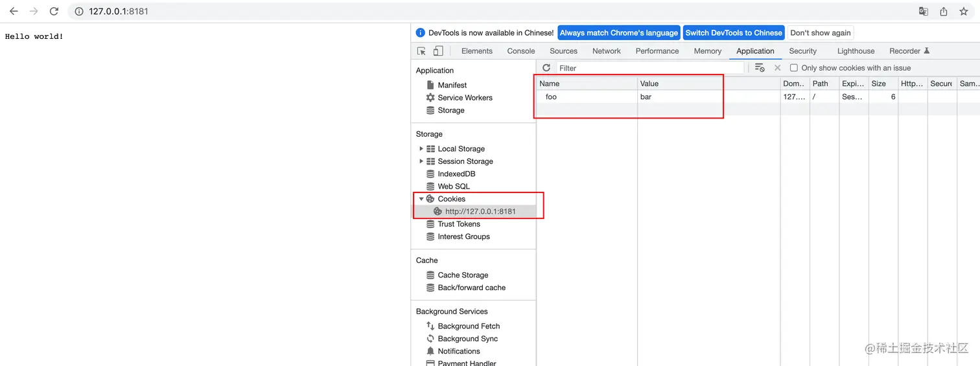Switch to the Security tab
The width and height of the screenshot is (980, 366).
click(803, 51)
